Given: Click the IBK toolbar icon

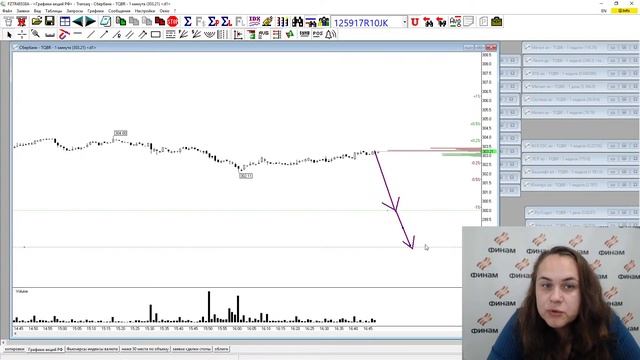Looking at the screenshot, I should click(x=255, y=21).
